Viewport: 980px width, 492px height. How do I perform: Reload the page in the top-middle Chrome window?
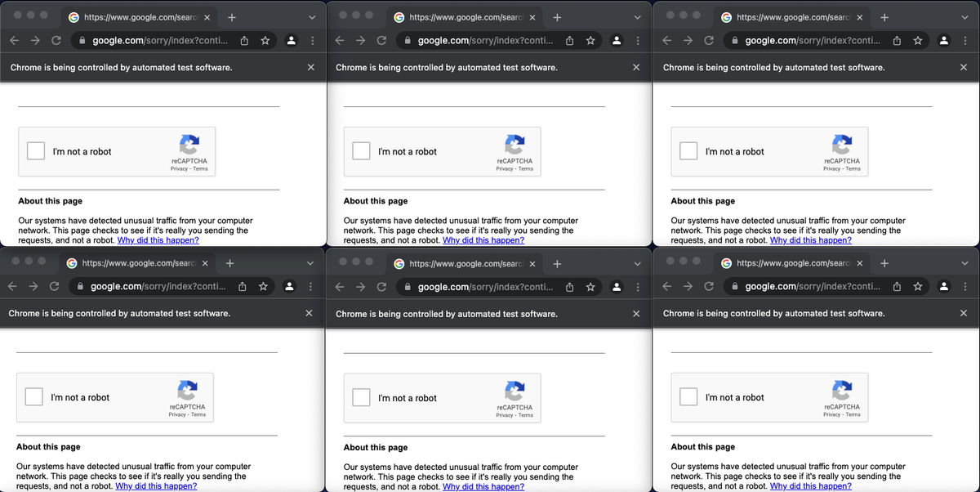coord(381,40)
